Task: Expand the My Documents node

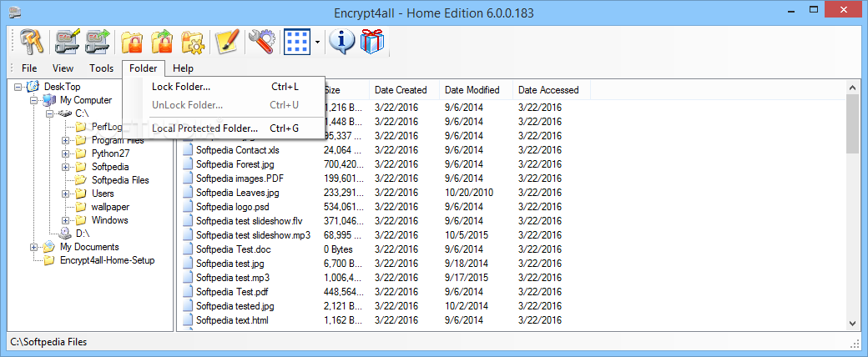Action: (x=34, y=247)
